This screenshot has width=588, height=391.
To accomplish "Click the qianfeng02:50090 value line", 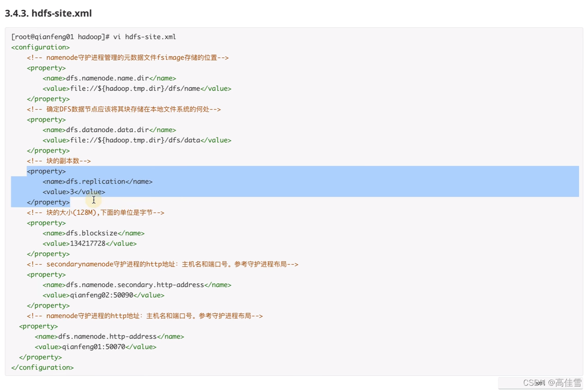I will [103, 295].
